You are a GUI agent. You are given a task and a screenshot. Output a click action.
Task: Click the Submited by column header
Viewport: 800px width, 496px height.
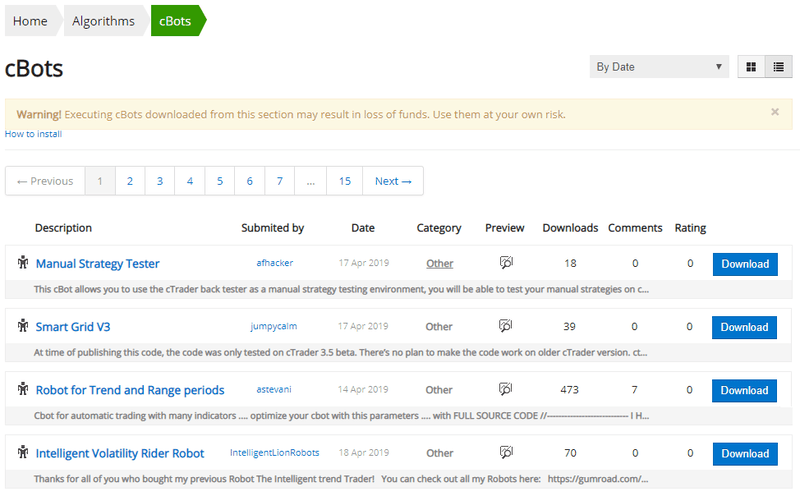click(272, 228)
